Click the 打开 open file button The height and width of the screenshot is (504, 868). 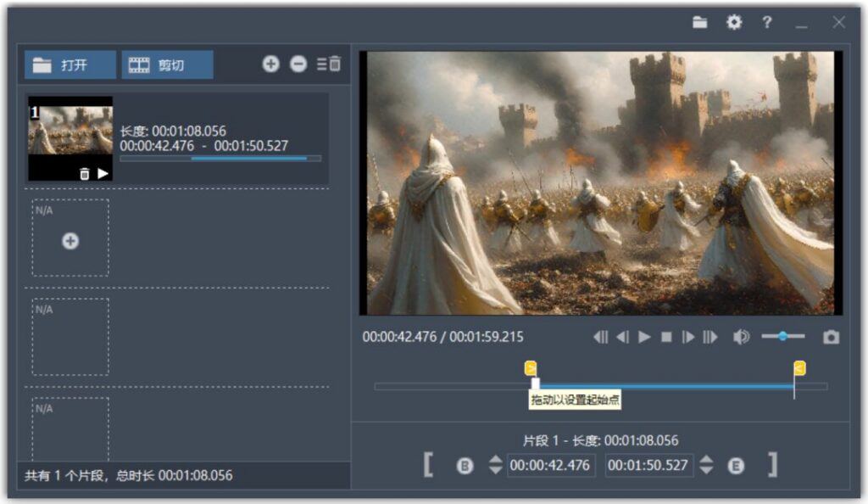(70, 64)
